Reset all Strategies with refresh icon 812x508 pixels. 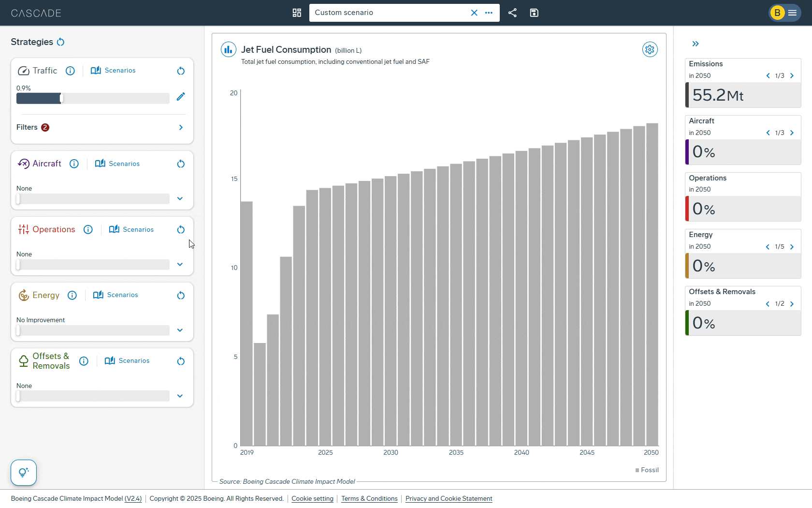pos(60,42)
